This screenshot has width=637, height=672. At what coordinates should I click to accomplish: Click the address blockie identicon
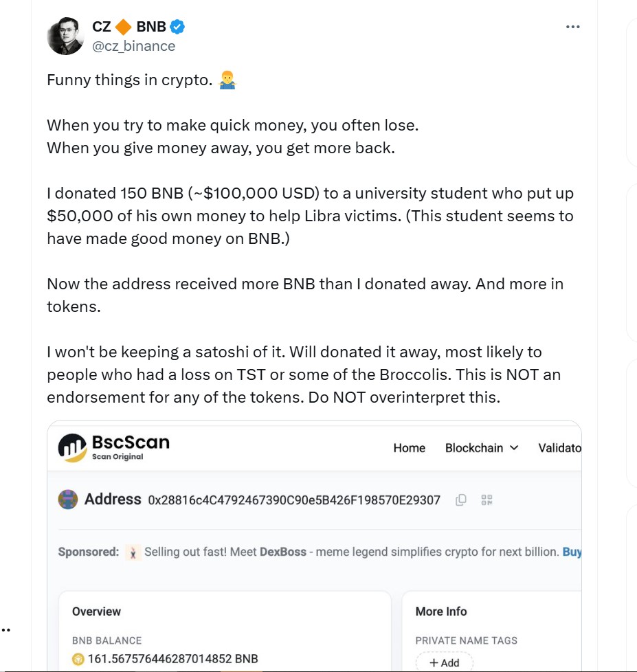[67, 500]
